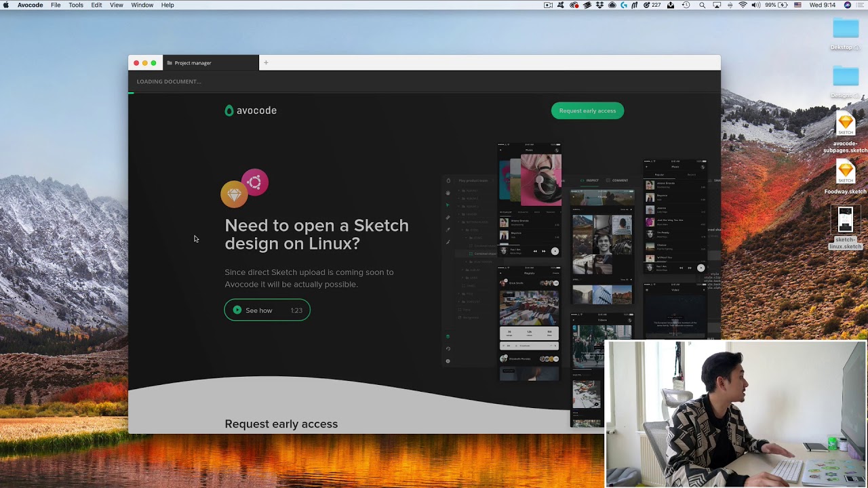Open the Desktop folder on the desktop

click(846, 33)
